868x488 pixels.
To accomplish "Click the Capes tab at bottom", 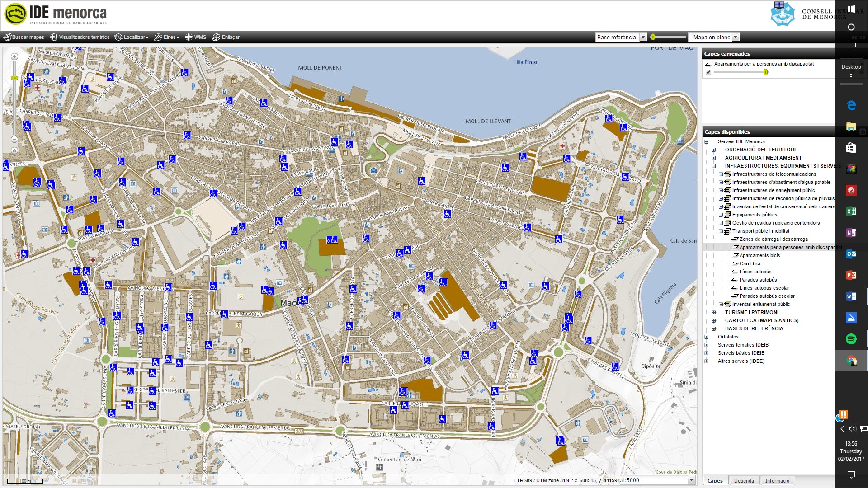I will tap(715, 480).
